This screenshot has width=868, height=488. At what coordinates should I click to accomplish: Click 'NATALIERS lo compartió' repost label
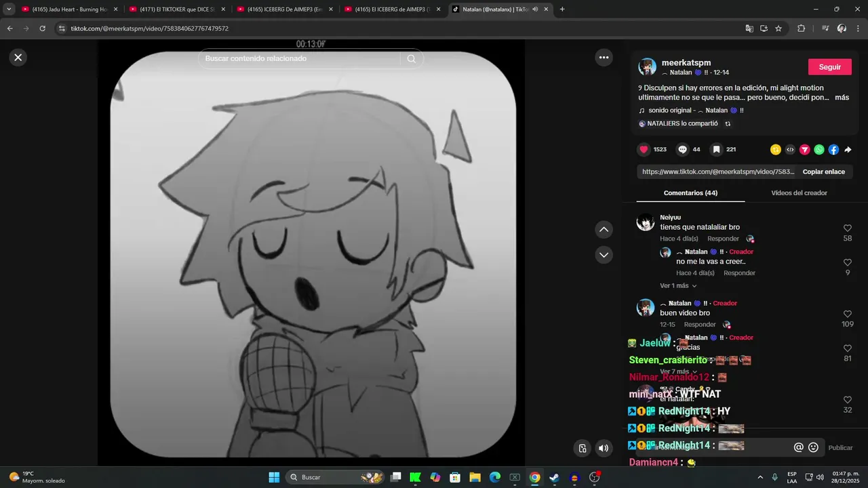click(x=682, y=123)
